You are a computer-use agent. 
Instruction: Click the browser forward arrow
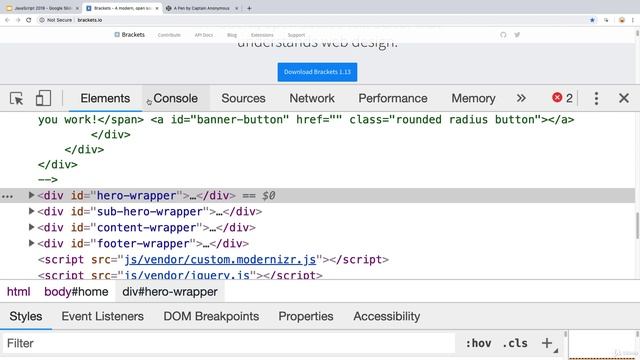click(18, 20)
